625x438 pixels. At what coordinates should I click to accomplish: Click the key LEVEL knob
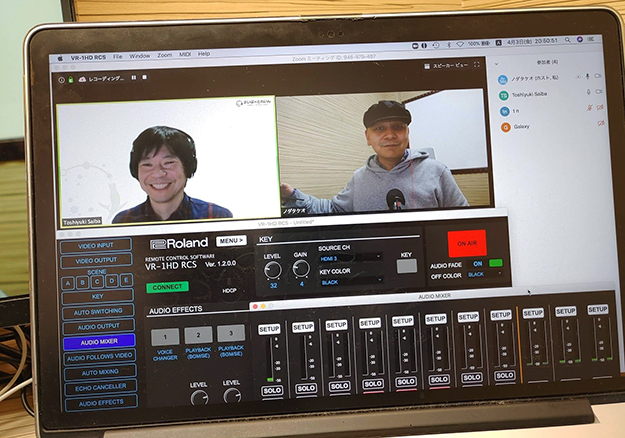click(x=273, y=269)
